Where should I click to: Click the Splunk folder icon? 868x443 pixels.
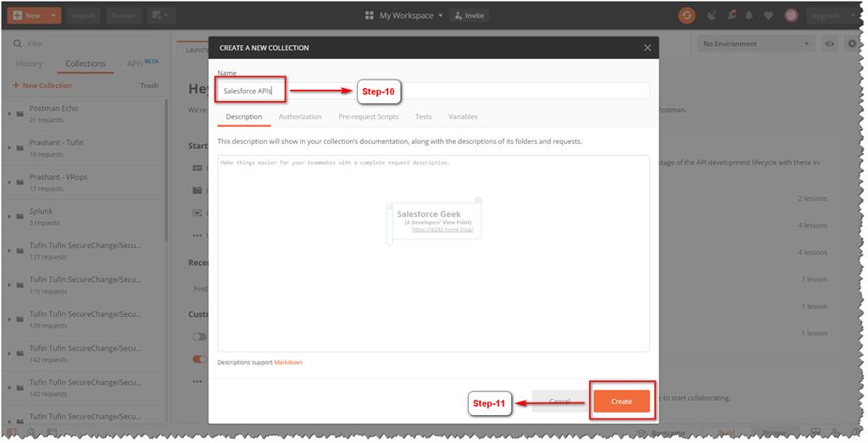20,217
